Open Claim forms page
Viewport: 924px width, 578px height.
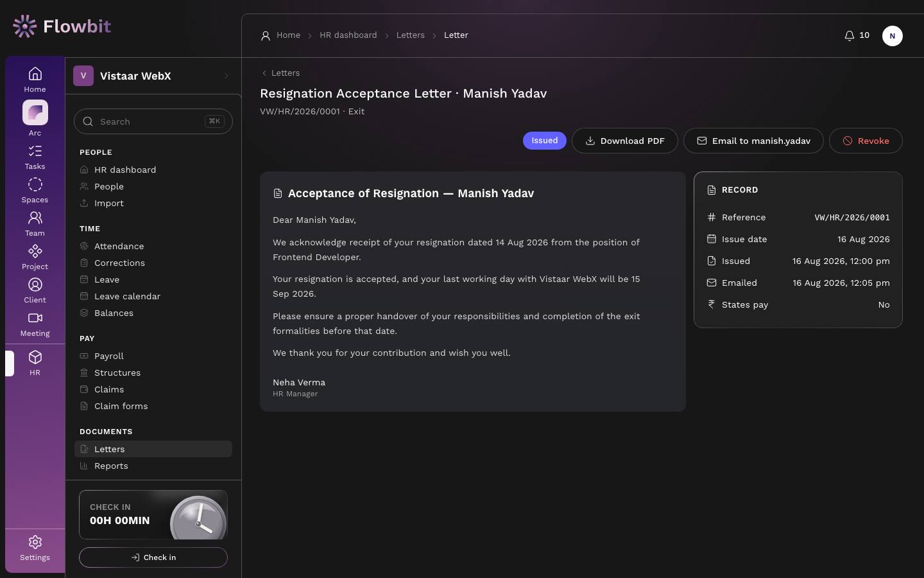pos(153,406)
